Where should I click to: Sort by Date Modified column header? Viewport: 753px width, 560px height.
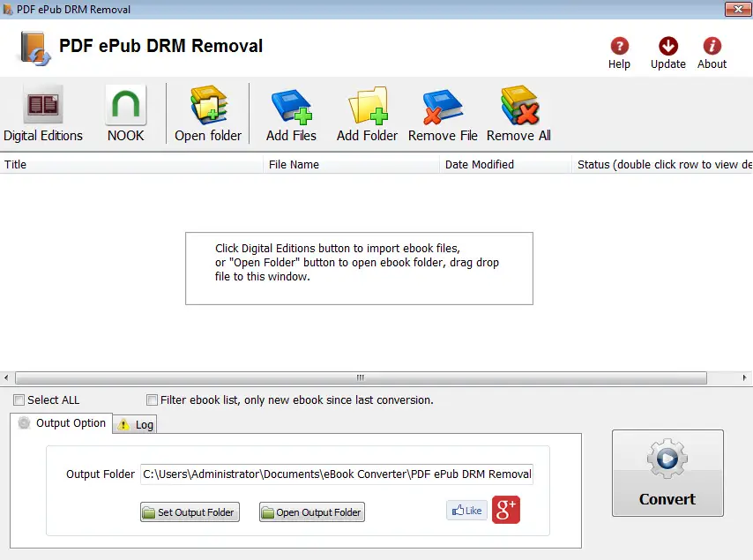[505, 164]
